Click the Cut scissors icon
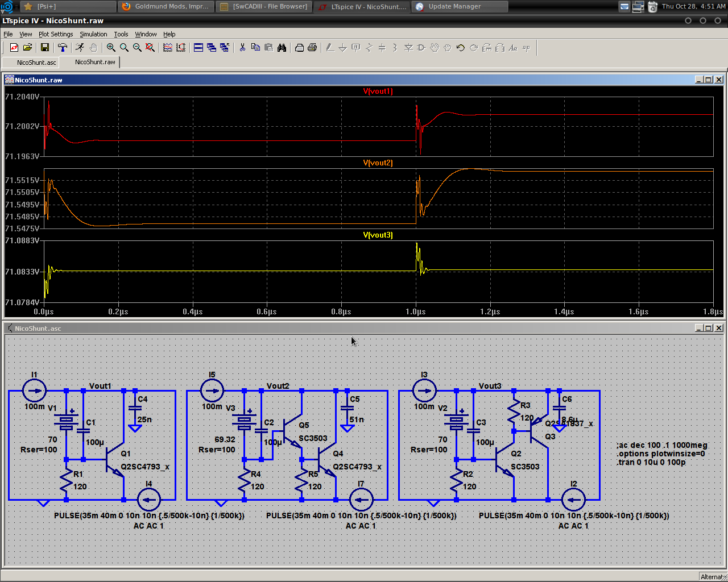728x582 pixels. [242, 48]
